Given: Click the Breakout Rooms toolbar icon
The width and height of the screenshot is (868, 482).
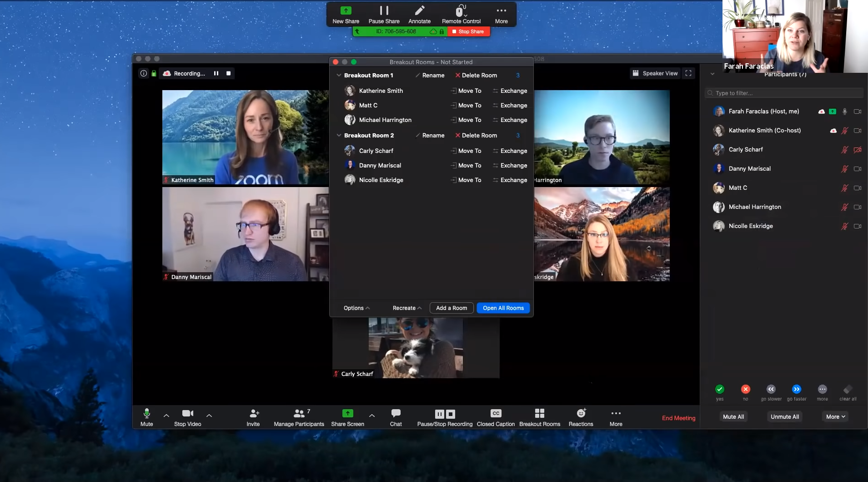Looking at the screenshot, I should [x=540, y=413].
